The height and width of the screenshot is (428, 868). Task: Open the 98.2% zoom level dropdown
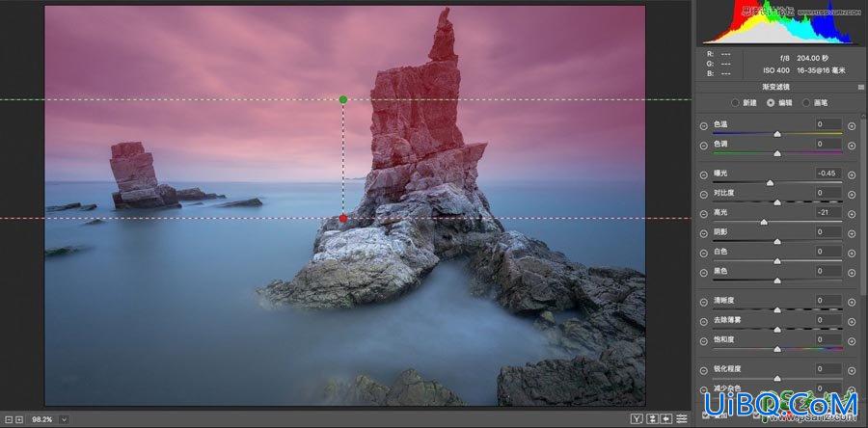coord(65,419)
